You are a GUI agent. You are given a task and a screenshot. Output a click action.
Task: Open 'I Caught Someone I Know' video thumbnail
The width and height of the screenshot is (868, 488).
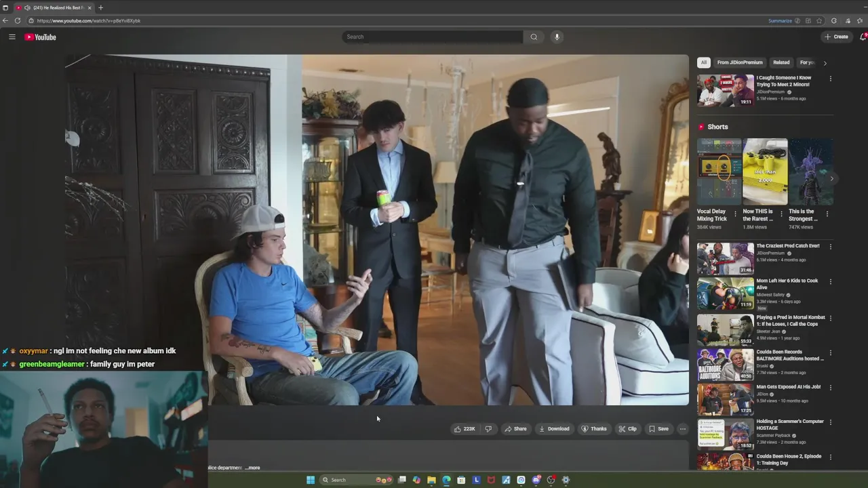pos(726,90)
